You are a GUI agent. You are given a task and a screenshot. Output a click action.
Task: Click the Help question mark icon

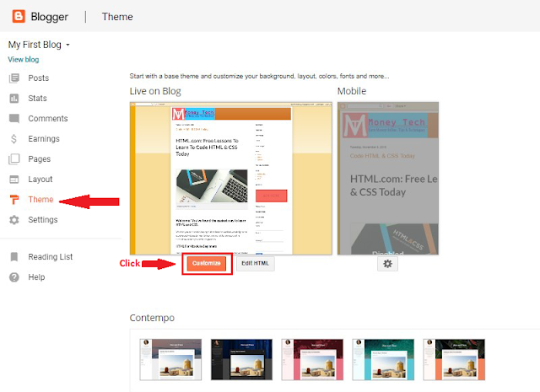(14, 277)
